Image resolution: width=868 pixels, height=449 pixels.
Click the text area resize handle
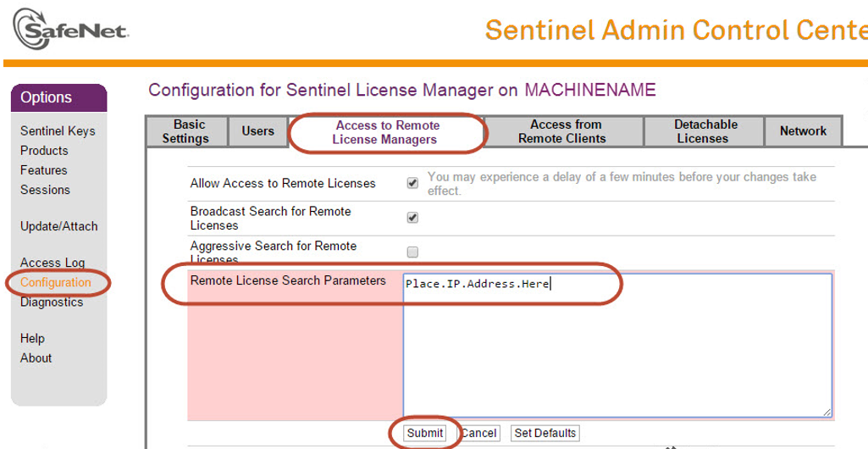coord(827,412)
